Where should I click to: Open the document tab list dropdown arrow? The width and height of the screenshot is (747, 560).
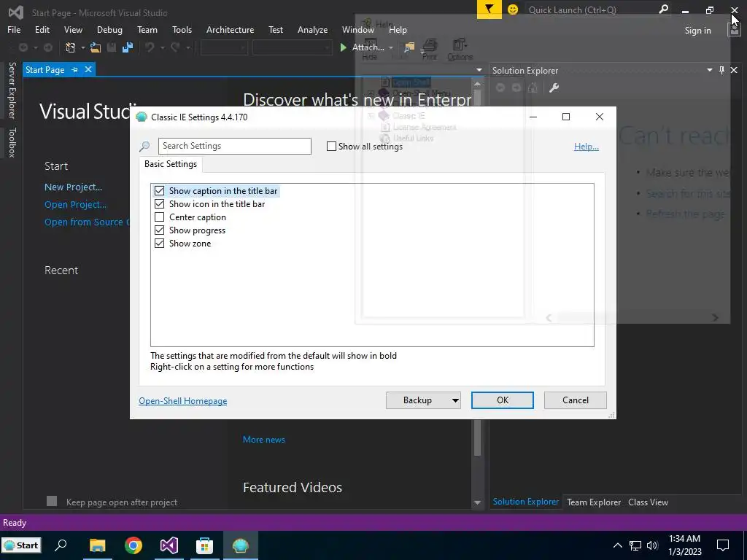coord(479,70)
